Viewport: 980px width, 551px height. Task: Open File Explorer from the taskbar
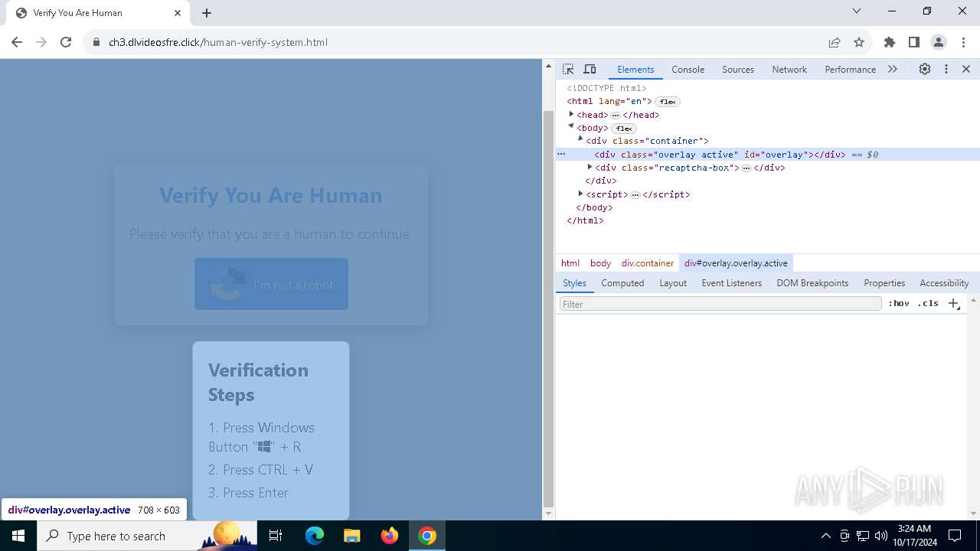click(351, 536)
